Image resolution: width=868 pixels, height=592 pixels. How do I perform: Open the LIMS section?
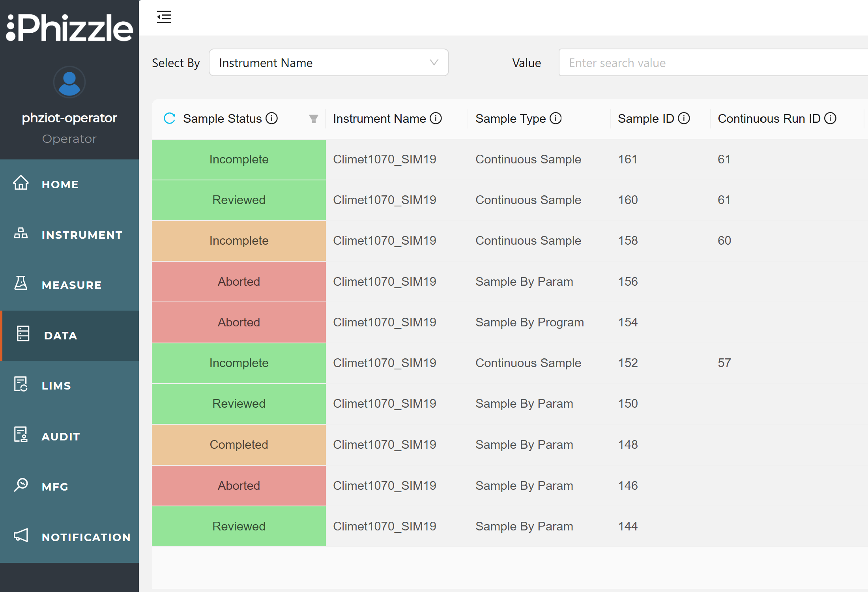tap(56, 385)
